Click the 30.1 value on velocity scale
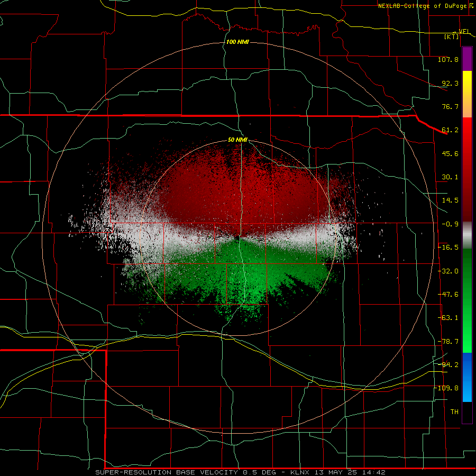The height and width of the screenshot is (476, 476). (x=450, y=177)
